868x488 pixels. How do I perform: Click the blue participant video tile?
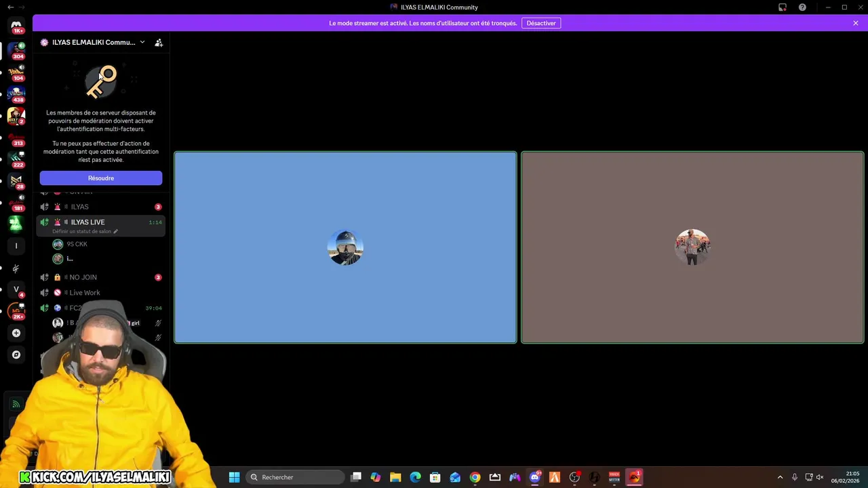[345, 247]
